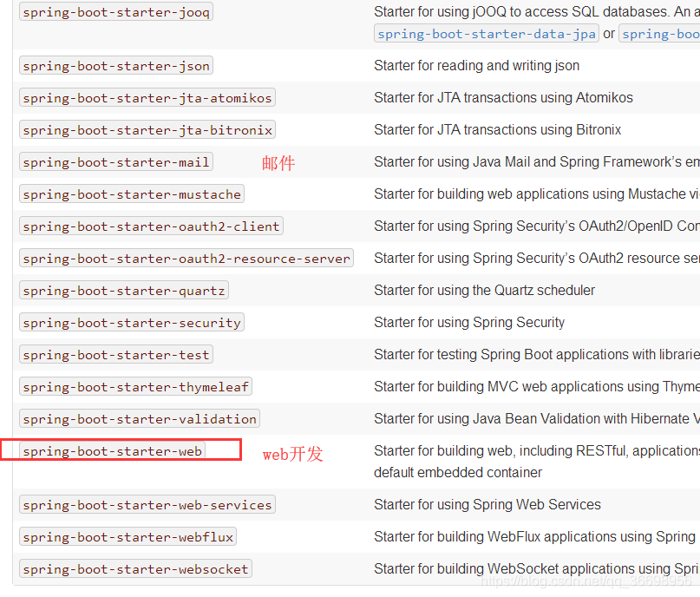The height and width of the screenshot is (597, 700).
Task: Click the OAuth2/OpenID description text
Action: [x=537, y=226]
